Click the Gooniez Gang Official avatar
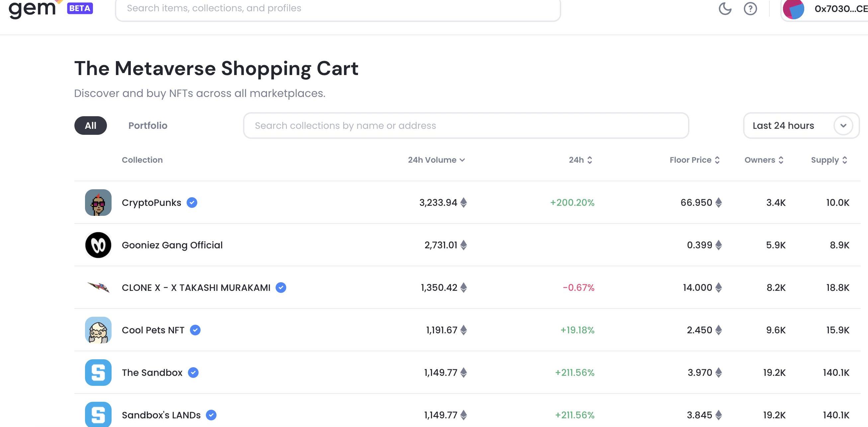868x427 pixels. point(98,245)
